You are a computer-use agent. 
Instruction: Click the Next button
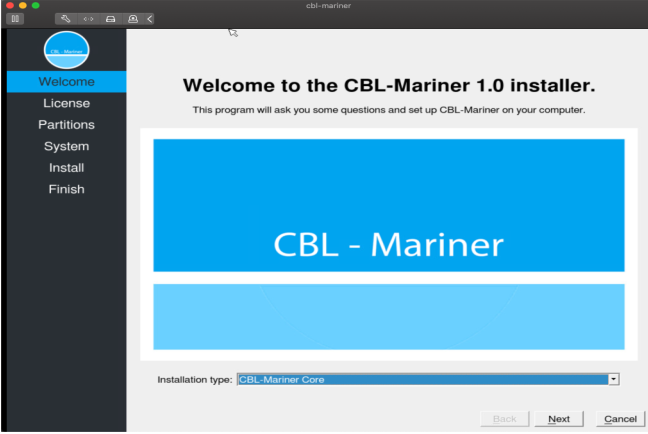click(x=559, y=419)
